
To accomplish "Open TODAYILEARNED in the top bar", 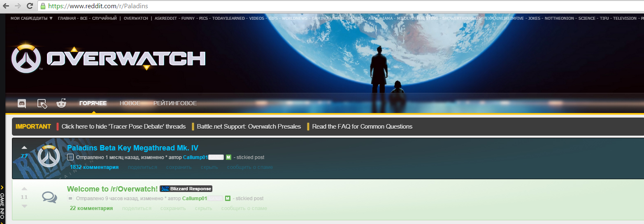I will (228, 18).
